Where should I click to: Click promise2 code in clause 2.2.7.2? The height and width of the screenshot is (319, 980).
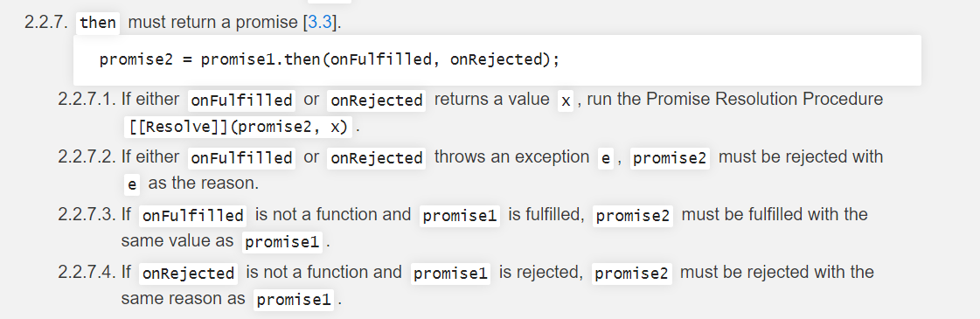point(670,158)
